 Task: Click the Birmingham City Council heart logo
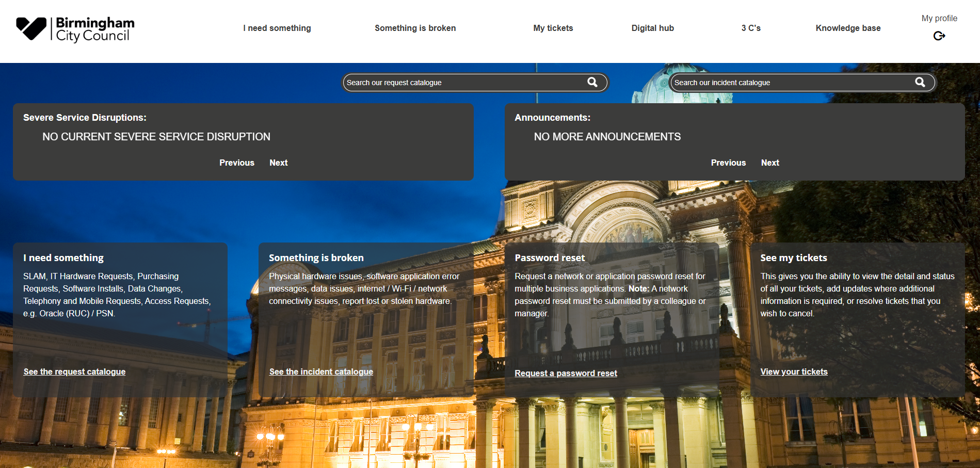[x=31, y=28]
